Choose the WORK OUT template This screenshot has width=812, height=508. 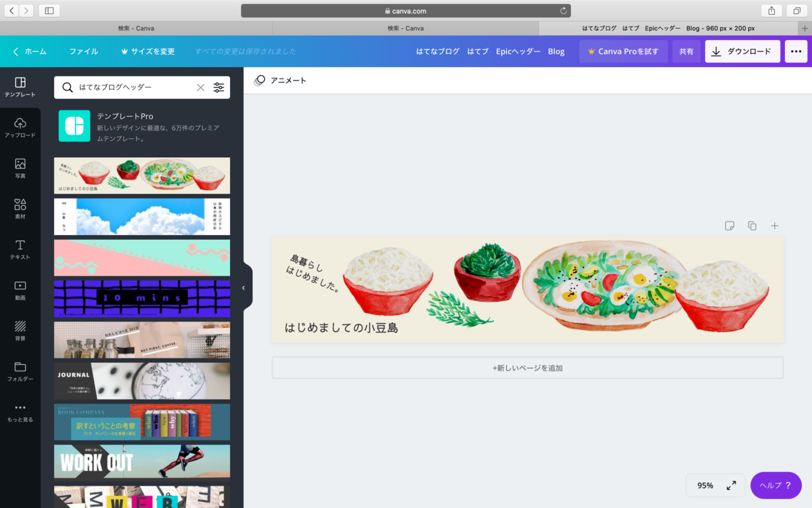click(x=142, y=463)
